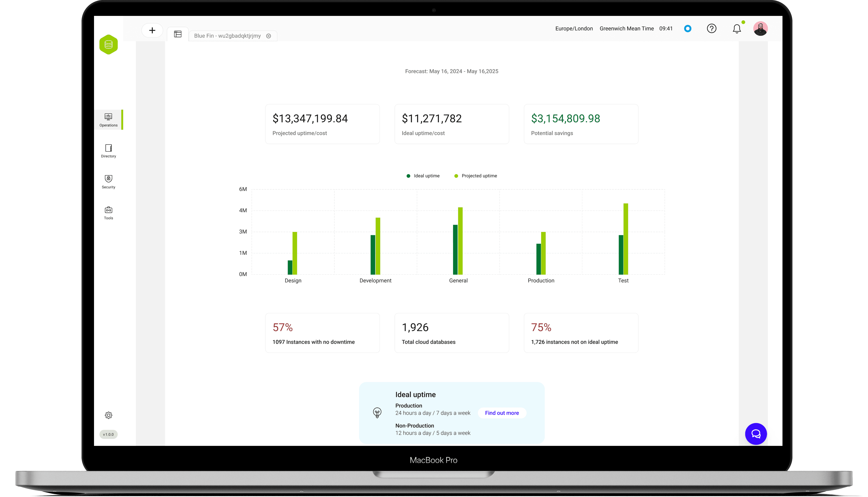
Task: Open the Tools sidebar section
Action: (x=108, y=213)
